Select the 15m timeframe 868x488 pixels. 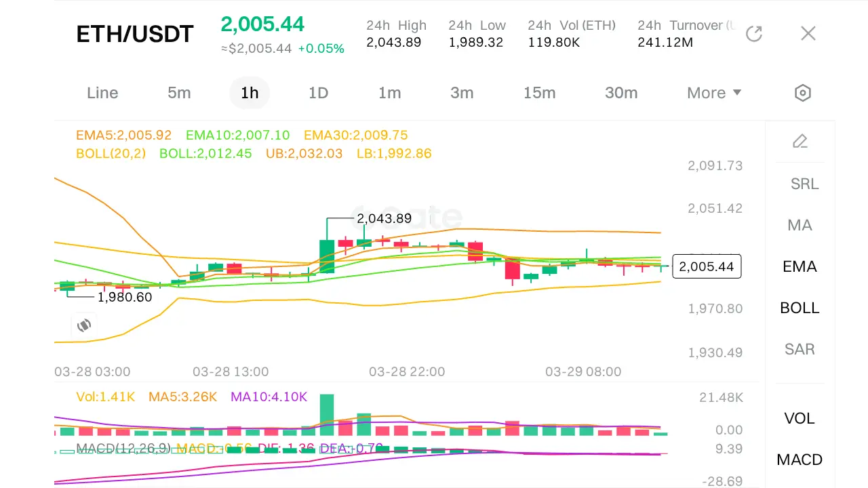click(539, 93)
